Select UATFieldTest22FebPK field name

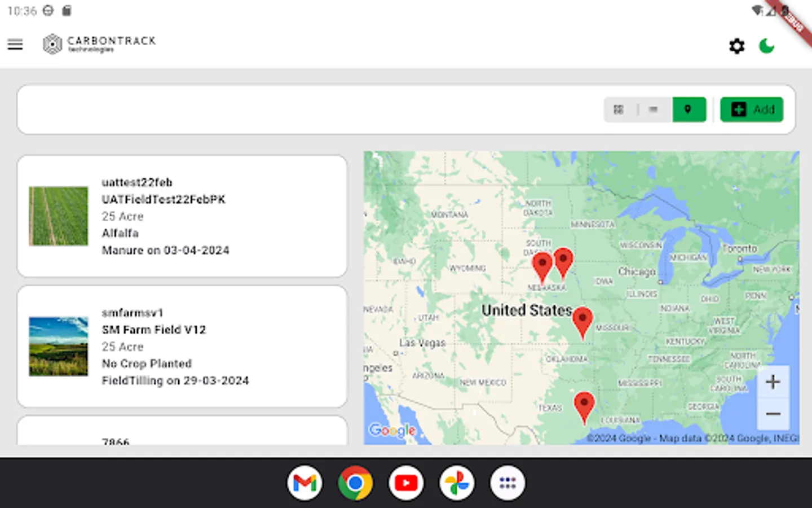164,199
